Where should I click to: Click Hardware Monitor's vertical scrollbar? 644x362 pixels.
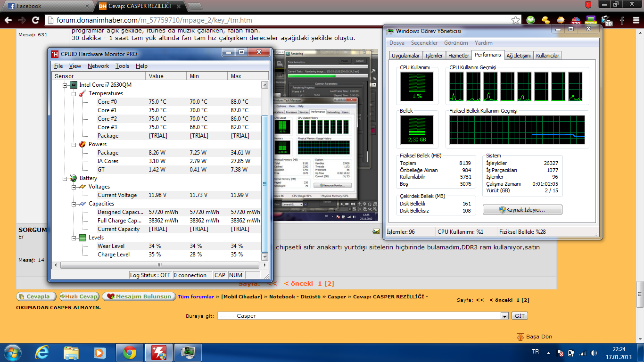[x=265, y=171]
